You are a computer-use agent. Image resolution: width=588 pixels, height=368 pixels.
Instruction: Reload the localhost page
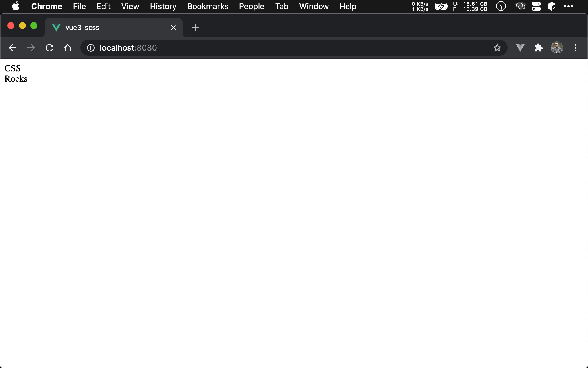tap(49, 48)
